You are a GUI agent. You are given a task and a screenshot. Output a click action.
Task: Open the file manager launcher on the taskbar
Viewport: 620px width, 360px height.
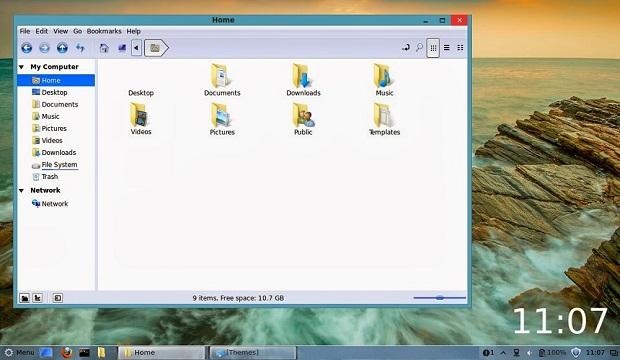102,352
